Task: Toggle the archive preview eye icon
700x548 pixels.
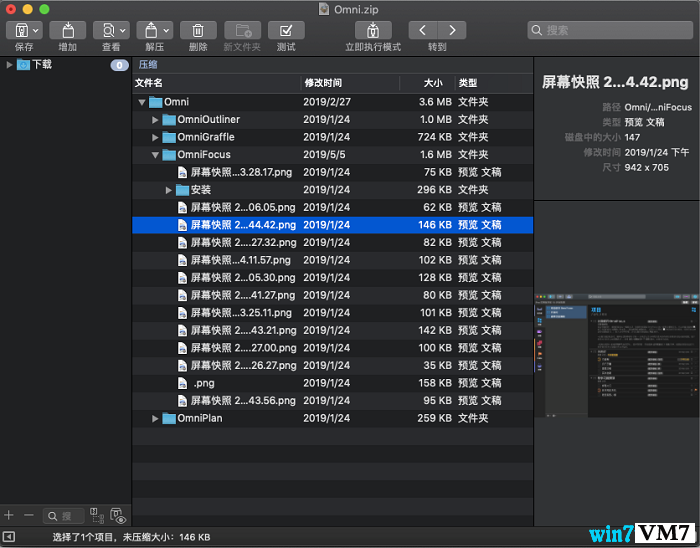Action: [x=118, y=515]
